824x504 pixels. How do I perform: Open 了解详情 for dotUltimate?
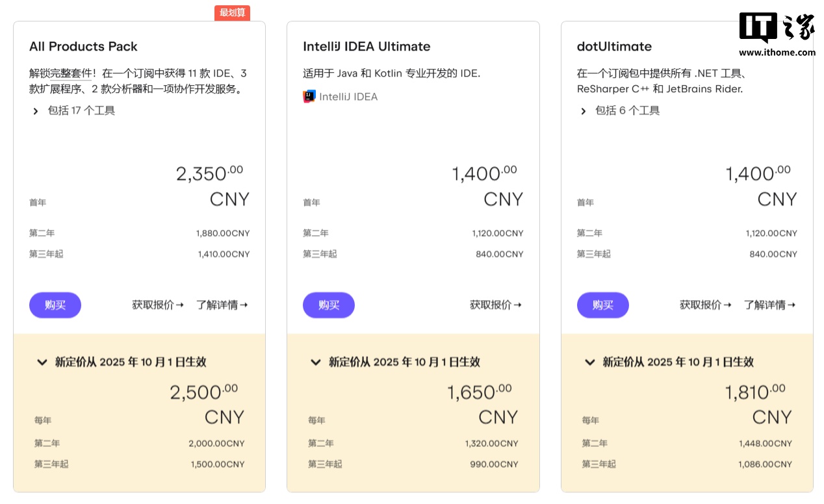point(769,305)
